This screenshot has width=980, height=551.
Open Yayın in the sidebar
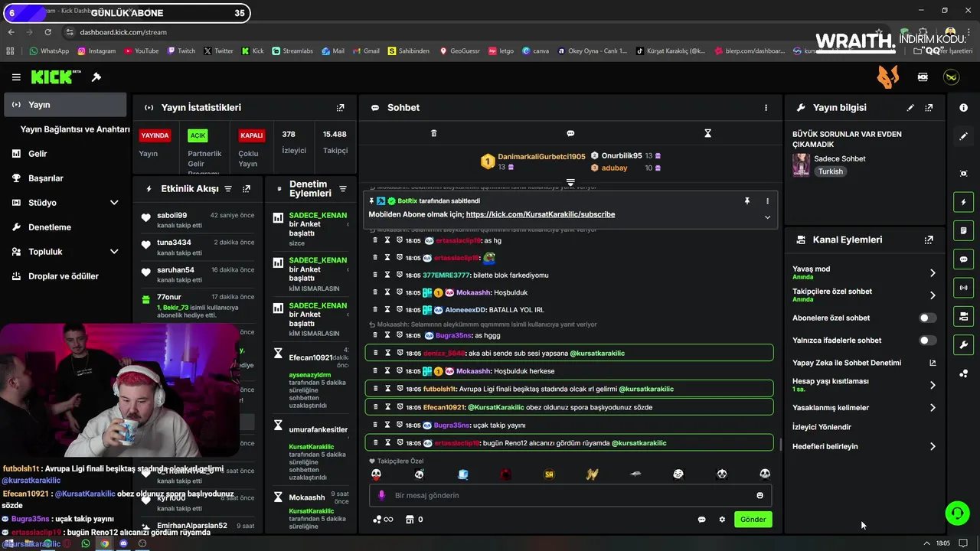pyautogui.click(x=64, y=105)
